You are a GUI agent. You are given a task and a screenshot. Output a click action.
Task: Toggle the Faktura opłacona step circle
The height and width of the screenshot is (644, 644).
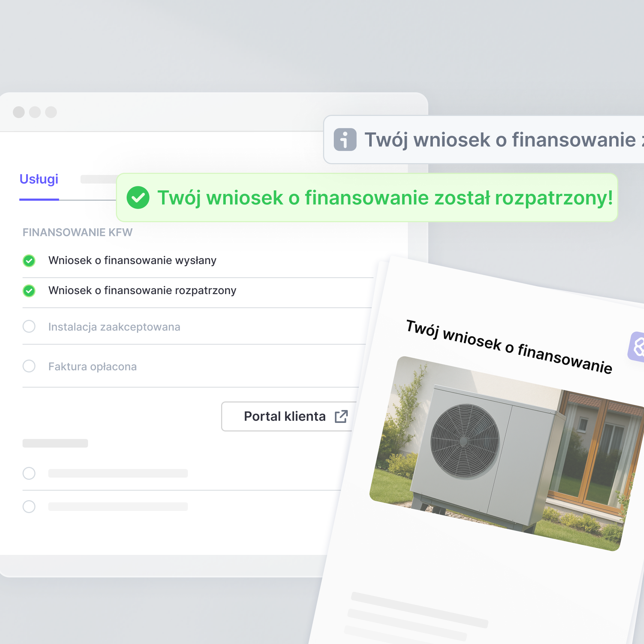[x=29, y=366]
